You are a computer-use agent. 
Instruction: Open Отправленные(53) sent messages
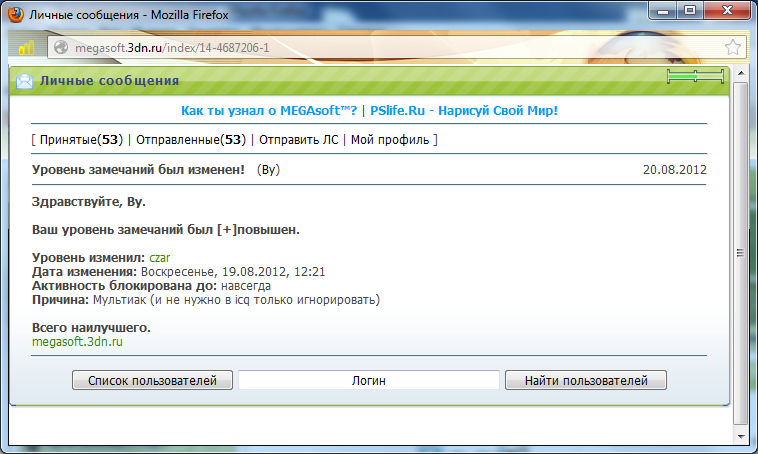tap(191, 140)
